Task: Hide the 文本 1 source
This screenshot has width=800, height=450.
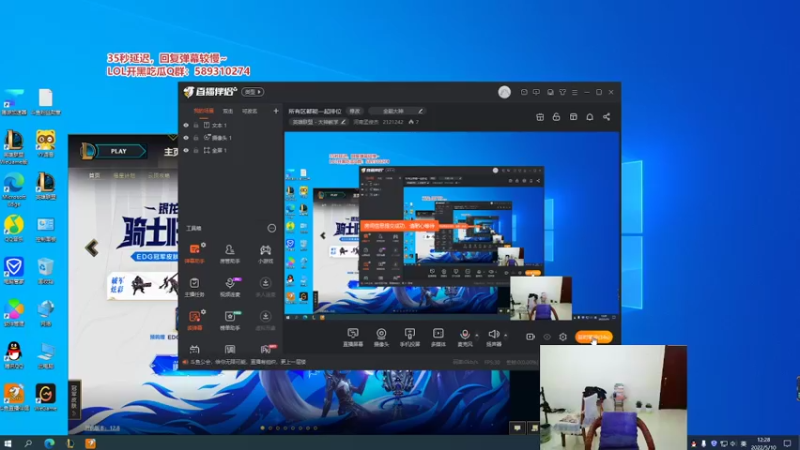Action: pyautogui.click(x=186, y=125)
